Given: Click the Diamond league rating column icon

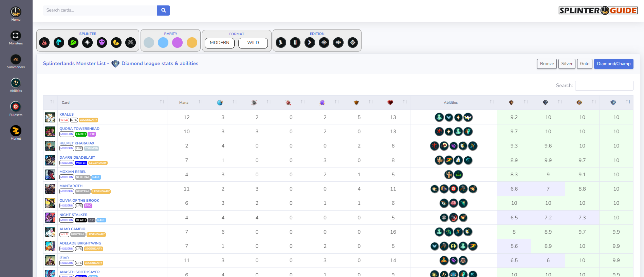Looking at the screenshot, I should coord(613,102).
